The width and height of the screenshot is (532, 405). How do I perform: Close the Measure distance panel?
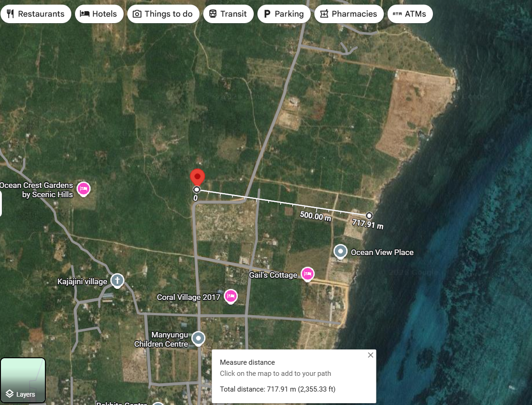tap(370, 355)
